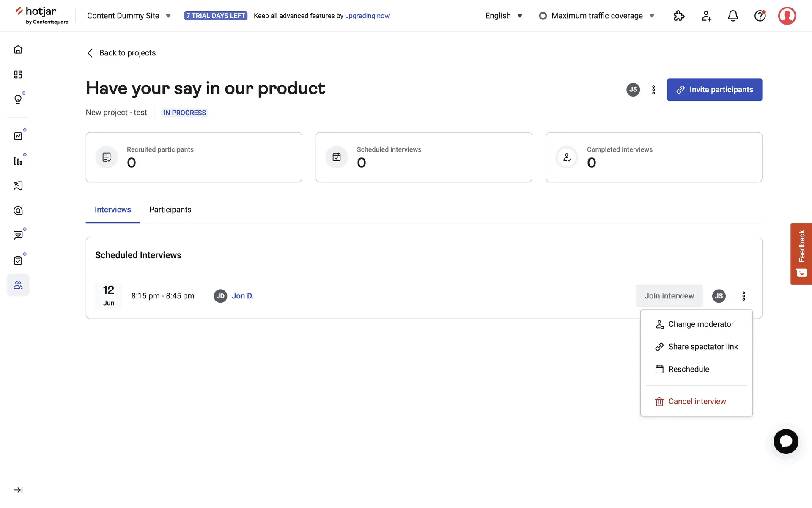Follow the upgrading now link
The image size is (812, 508).
[367, 16]
